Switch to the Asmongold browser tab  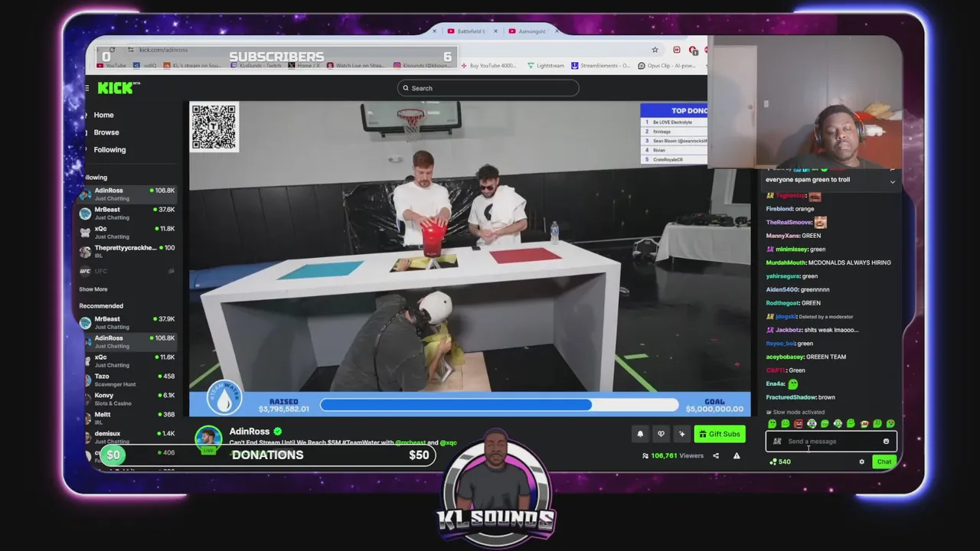528,31
